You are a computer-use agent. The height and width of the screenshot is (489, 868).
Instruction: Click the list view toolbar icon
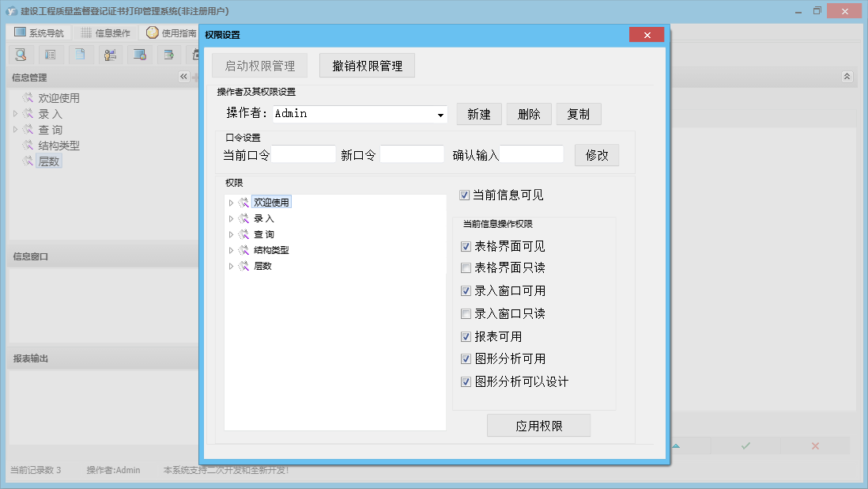pos(51,55)
